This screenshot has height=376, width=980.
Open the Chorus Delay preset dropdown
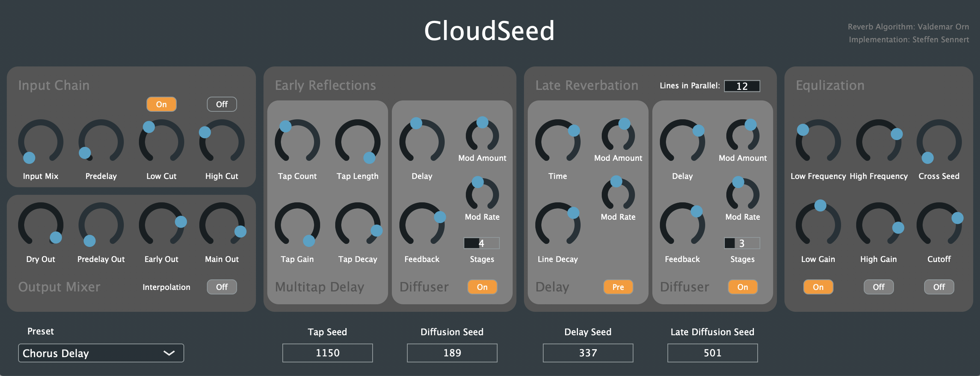pos(101,353)
